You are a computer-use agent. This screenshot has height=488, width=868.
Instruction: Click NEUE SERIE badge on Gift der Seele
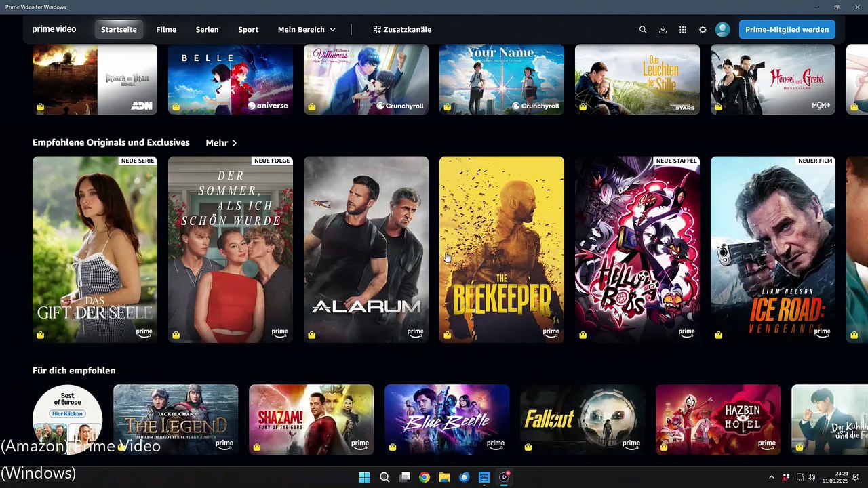(x=138, y=161)
